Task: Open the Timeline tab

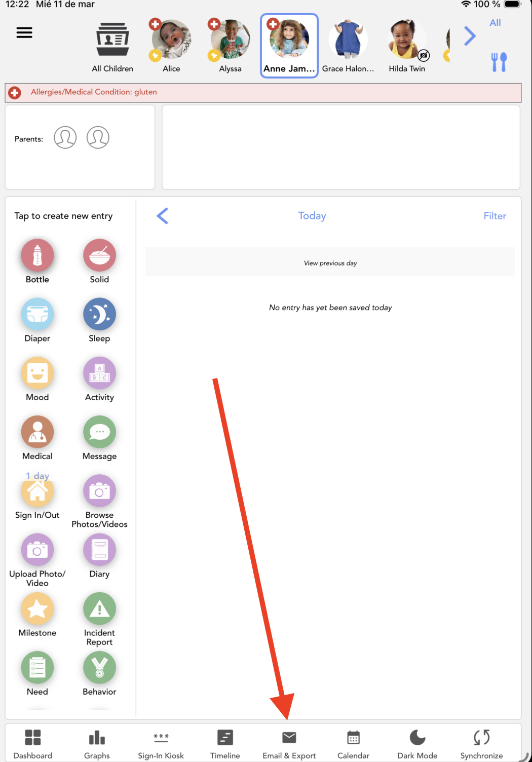Action: 225,744
